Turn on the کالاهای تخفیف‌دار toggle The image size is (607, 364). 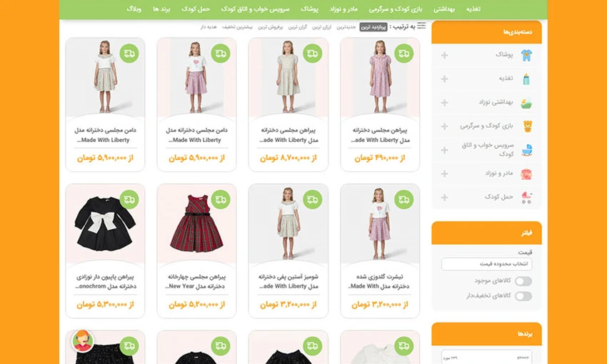pos(523,296)
